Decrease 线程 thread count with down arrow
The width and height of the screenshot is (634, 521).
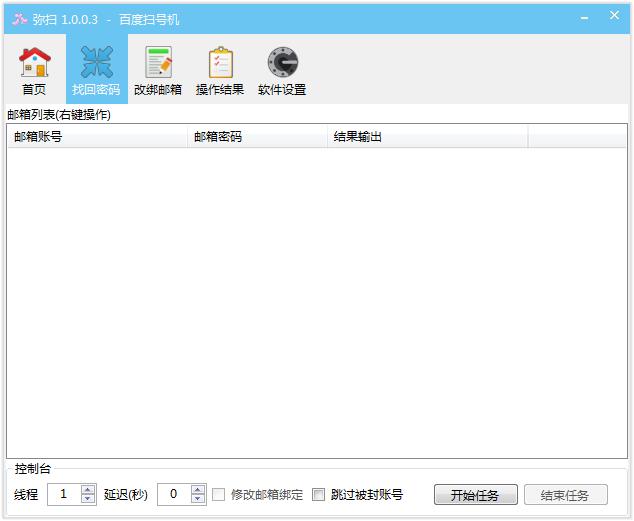coord(88,499)
